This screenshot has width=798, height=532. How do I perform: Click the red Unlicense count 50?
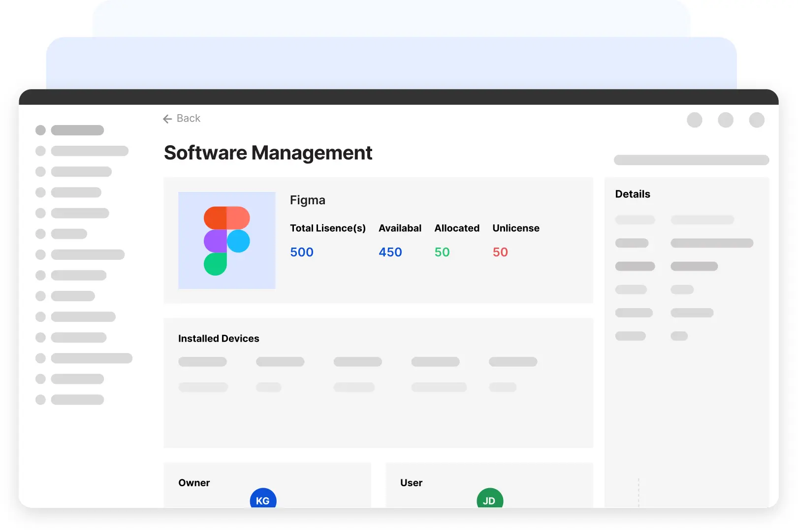(500, 252)
